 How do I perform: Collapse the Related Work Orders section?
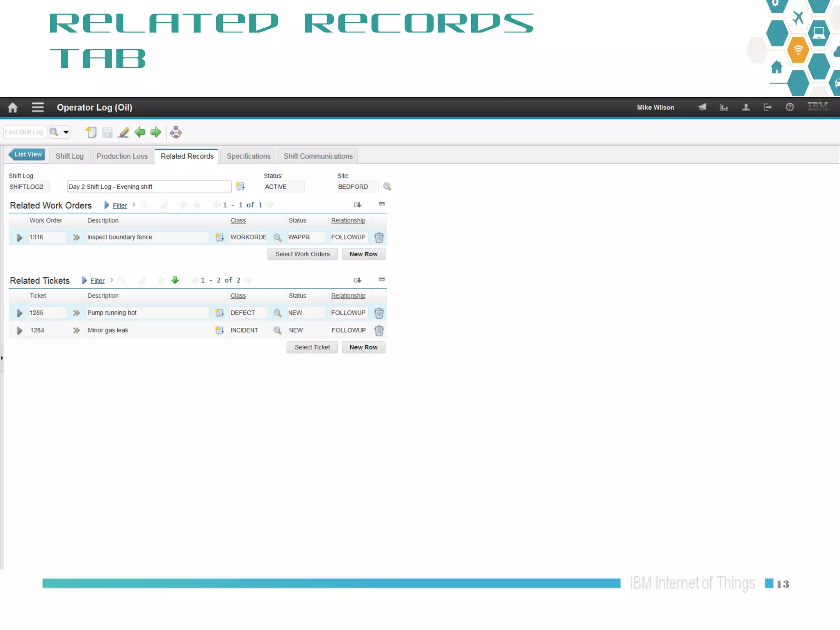pos(382,204)
